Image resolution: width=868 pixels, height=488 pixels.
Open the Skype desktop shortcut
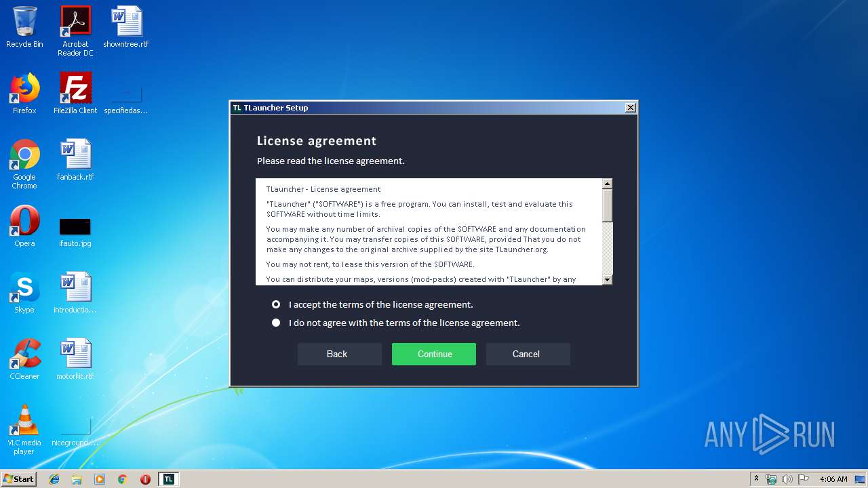coord(24,293)
